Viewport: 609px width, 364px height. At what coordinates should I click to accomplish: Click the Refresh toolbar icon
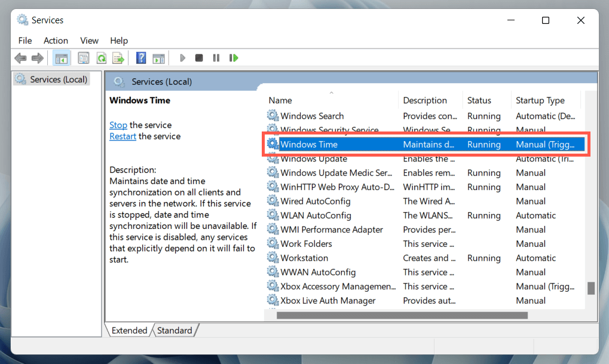coord(102,58)
